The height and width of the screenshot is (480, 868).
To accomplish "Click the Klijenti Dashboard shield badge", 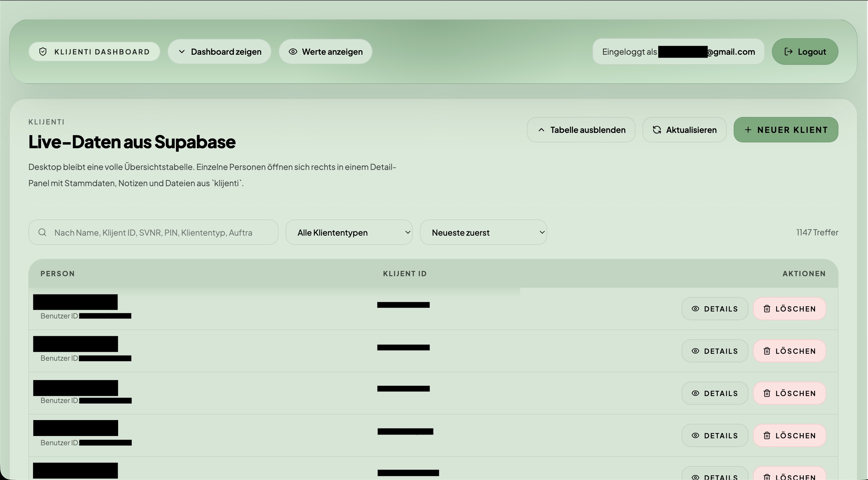I will point(94,52).
